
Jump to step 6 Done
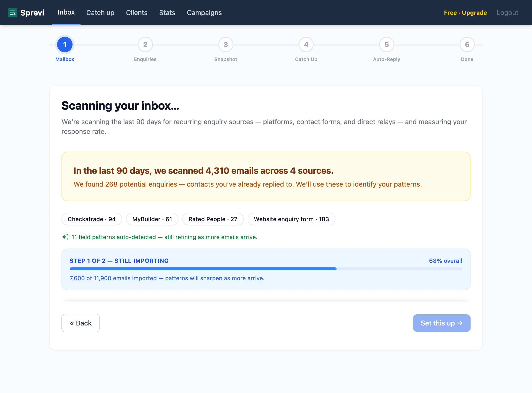click(x=467, y=45)
